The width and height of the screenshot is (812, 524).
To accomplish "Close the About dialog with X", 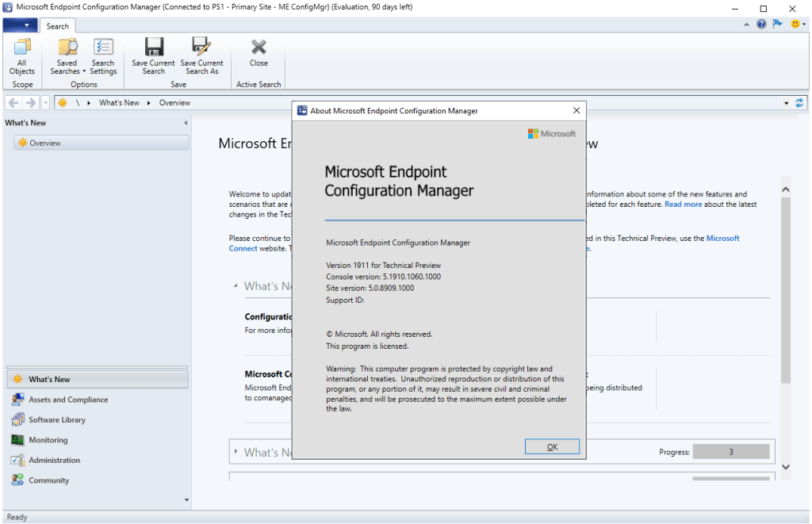I will click(x=576, y=111).
